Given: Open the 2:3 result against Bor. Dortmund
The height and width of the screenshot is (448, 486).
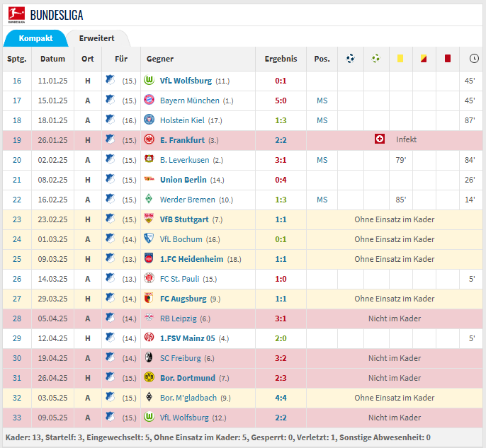Looking at the screenshot, I should pyautogui.click(x=281, y=378).
